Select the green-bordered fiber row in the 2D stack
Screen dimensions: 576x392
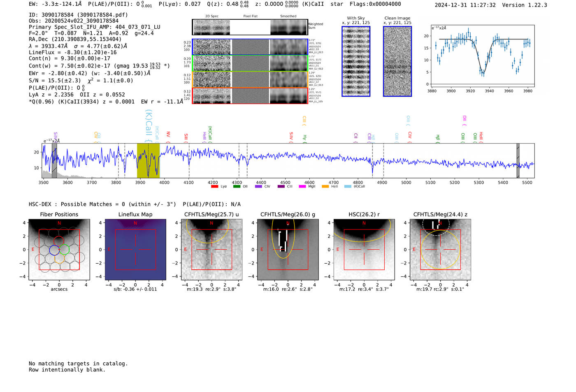point(250,63)
